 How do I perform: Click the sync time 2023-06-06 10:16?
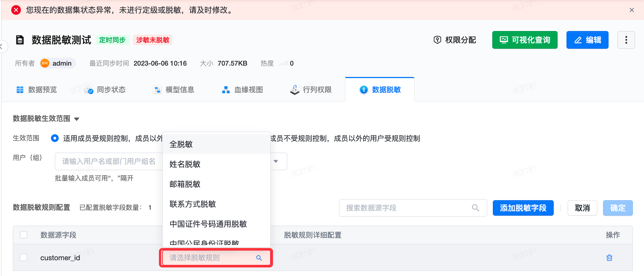(160, 63)
